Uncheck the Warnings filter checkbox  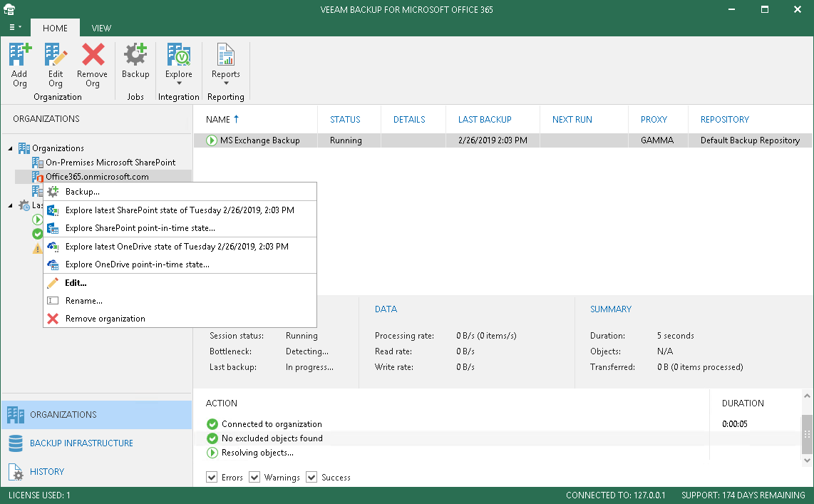pos(254,477)
